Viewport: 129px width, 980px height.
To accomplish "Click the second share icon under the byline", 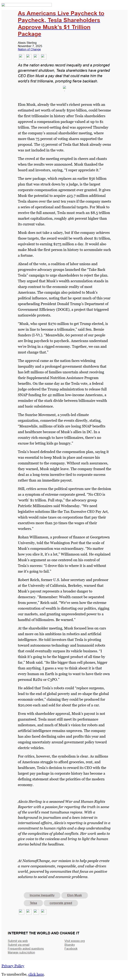I will (x=29, y=57).
